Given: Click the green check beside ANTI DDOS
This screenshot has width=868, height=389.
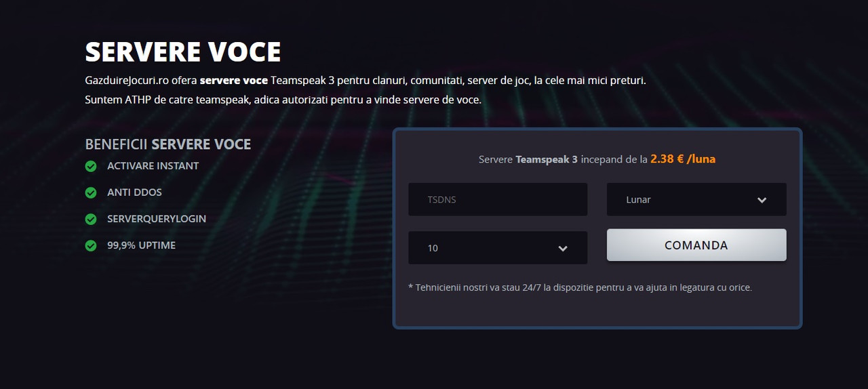Looking at the screenshot, I should [x=91, y=192].
